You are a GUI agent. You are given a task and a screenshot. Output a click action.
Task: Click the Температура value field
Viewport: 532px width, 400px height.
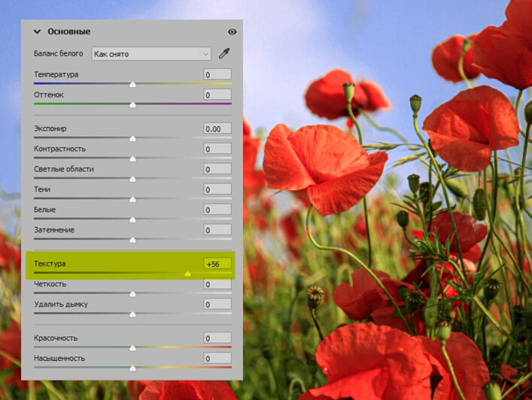point(217,74)
